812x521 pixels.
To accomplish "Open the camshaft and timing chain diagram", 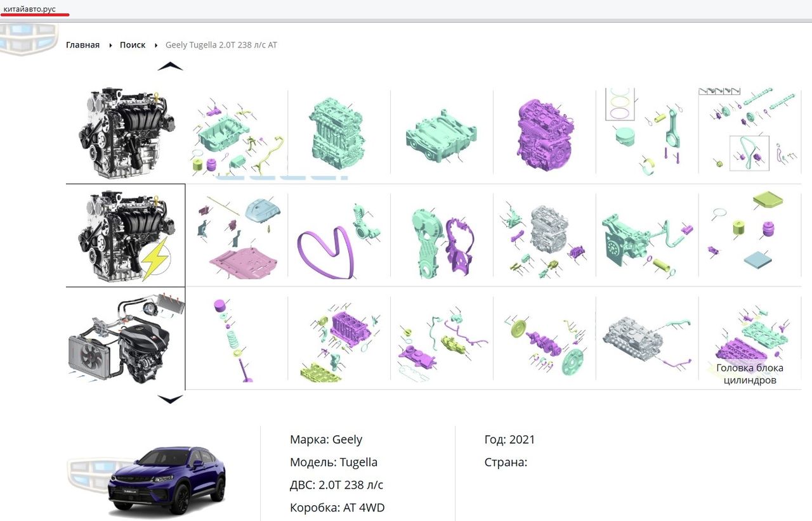I will point(749,133).
